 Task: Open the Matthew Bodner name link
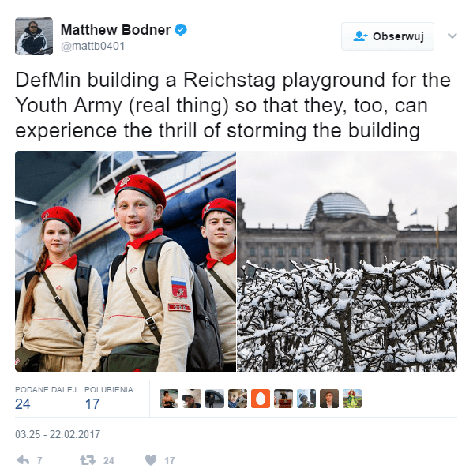click(115, 30)
